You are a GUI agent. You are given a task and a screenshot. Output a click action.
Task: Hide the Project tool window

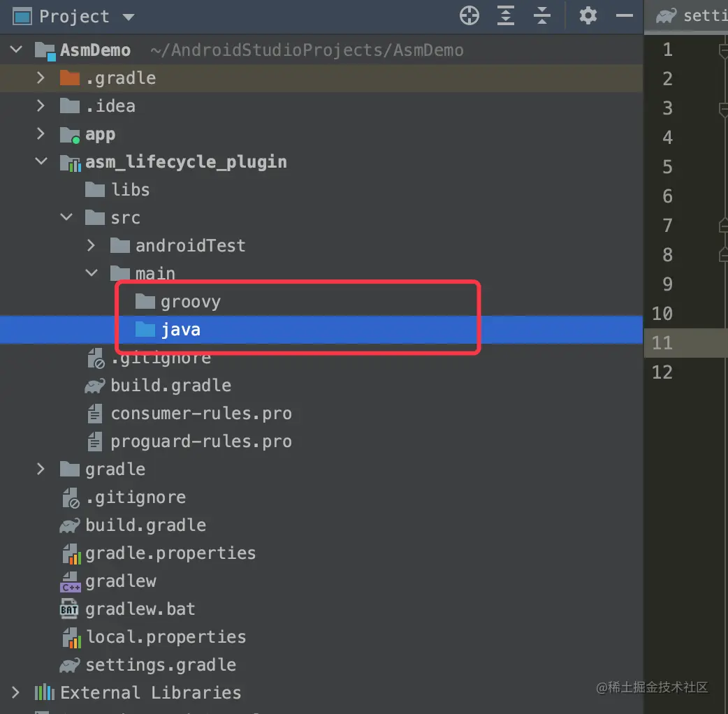(x=625, y=16)
